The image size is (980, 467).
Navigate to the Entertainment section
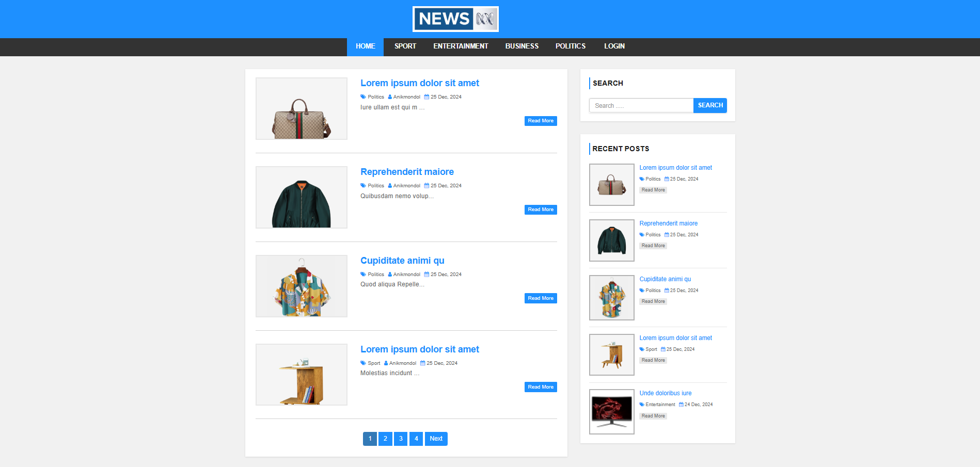tap(461, 46)
